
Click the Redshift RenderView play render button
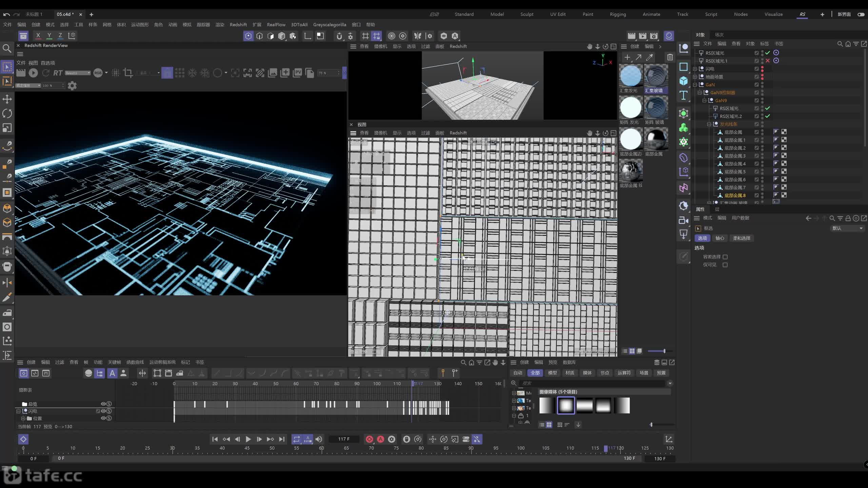pyautogui.click(x=33, y=73)
